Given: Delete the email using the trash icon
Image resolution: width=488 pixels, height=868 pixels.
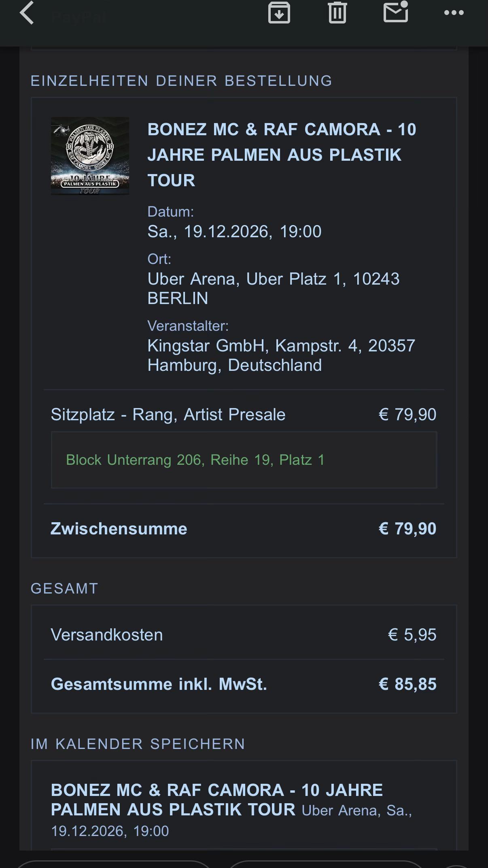Looking at the screenshot, I should click(x=337, y=13).
